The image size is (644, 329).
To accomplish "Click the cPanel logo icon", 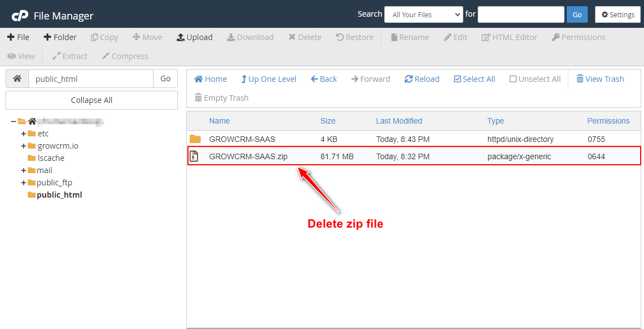I will 19,16.
